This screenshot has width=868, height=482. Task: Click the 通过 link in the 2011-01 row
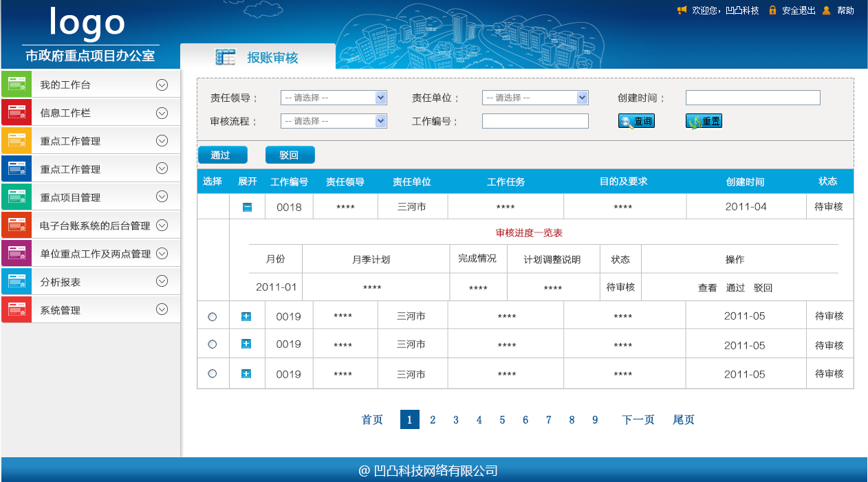click(735, 288)
